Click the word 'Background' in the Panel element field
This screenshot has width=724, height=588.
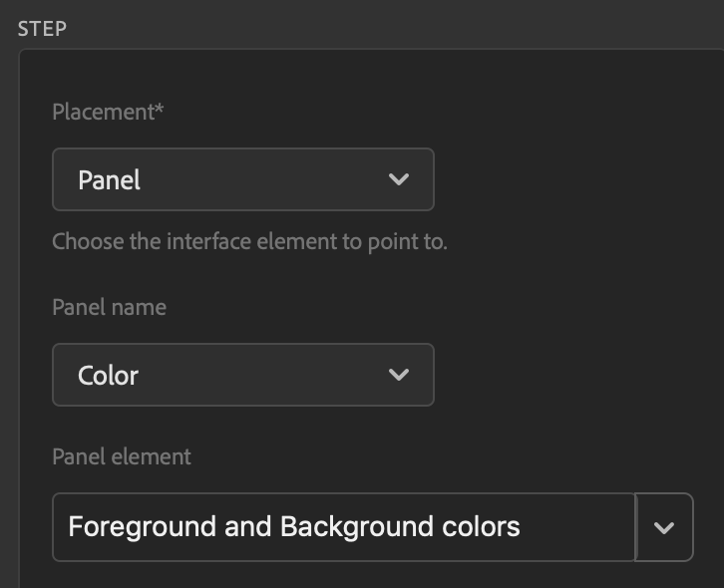357,526
